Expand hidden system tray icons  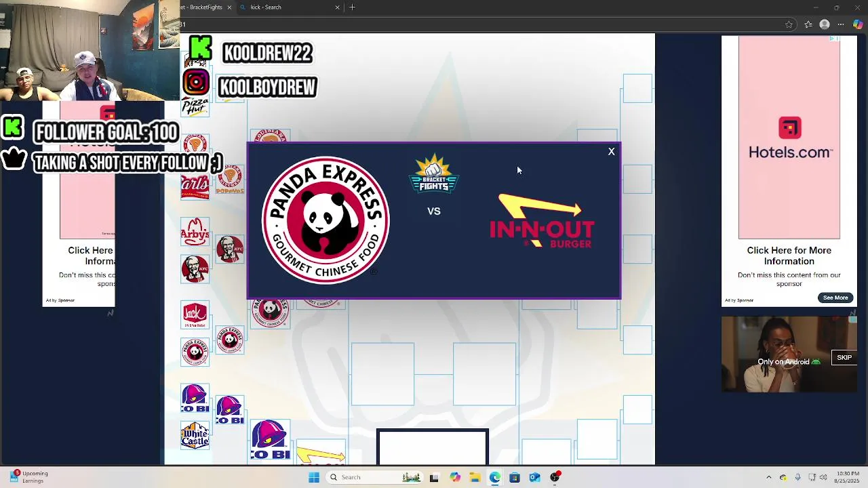pyautogui.click(x=768, y=477)
